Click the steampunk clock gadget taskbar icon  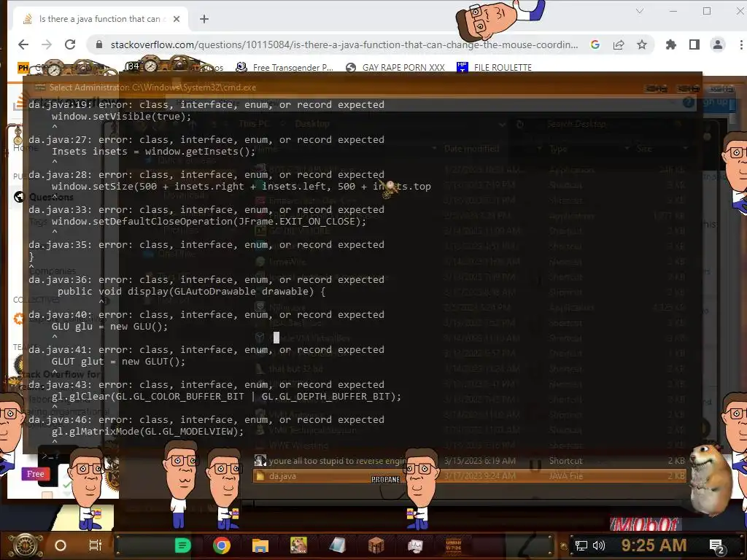[x=453, y=545]
